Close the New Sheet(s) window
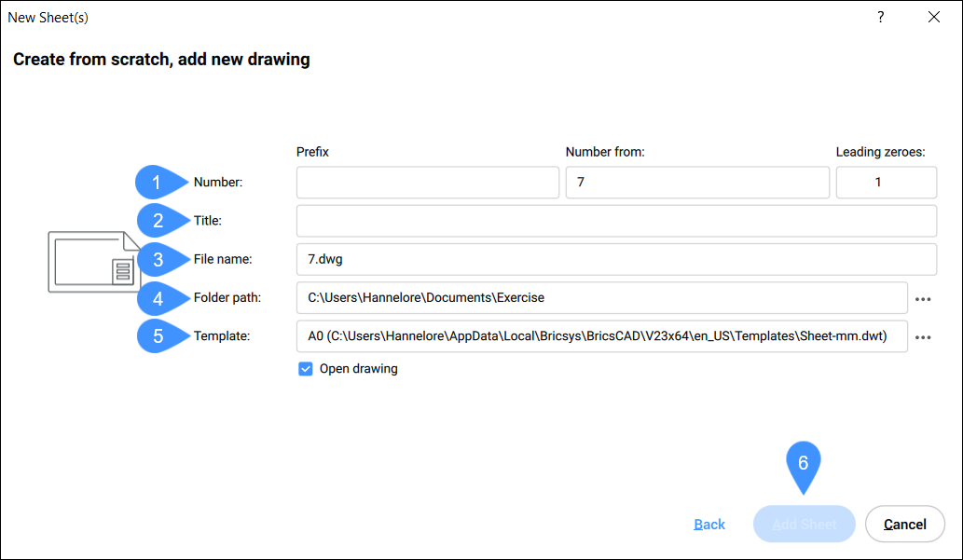 click(x=934, y=18)
